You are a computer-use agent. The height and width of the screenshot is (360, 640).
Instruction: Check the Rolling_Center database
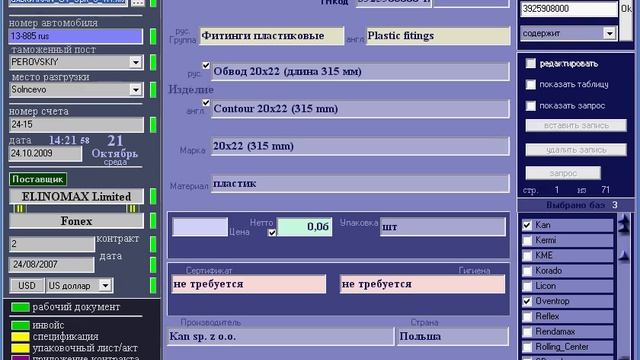pyautogui.click(x=527, y=347)
